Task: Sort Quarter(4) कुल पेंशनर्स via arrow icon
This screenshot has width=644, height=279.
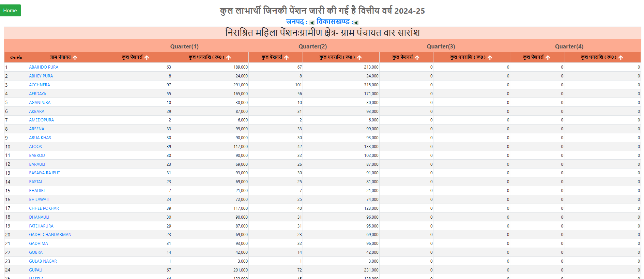Action: [548, 58]
